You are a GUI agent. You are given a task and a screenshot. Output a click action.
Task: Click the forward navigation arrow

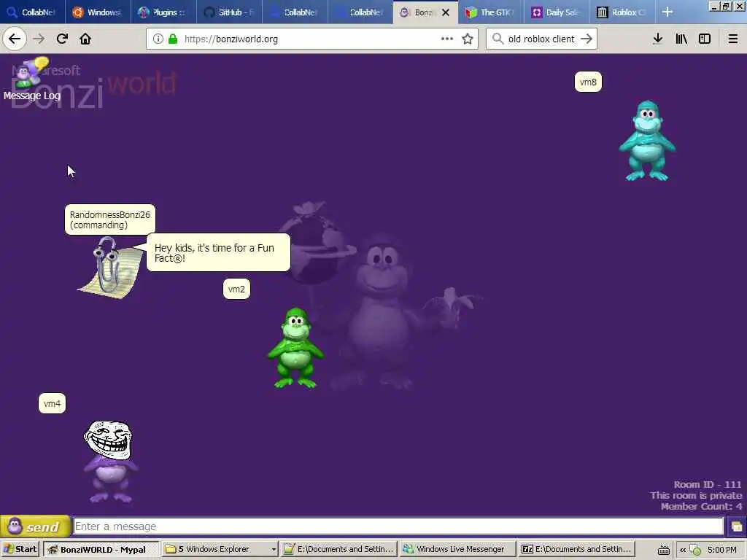point(39,39)
